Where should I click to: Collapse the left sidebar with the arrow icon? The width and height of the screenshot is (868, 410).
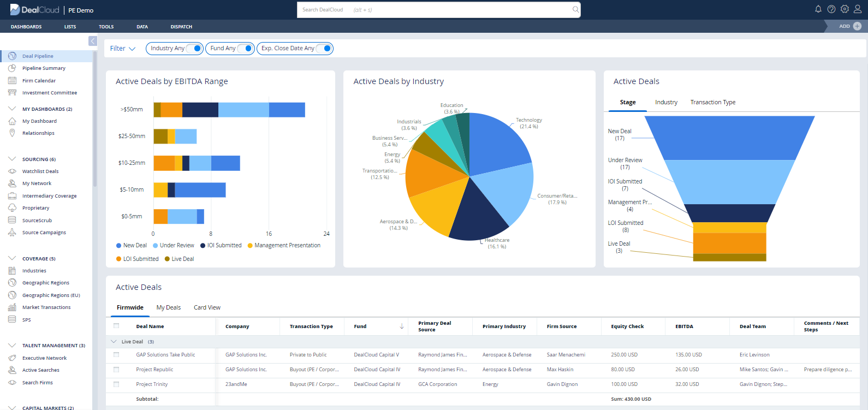point(93,41)
